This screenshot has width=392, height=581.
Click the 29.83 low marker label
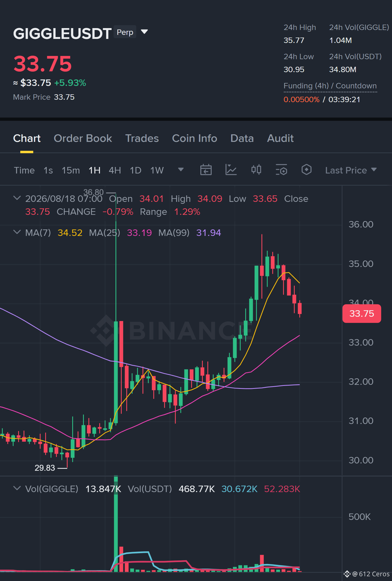point(45,468)
